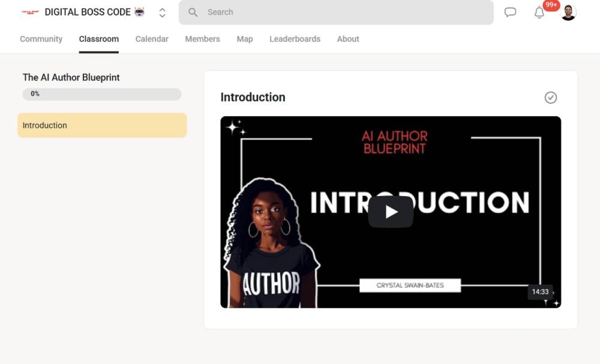The image size is (600, 364).
Task: Focus the Search input field
Action: click(336, 12)
